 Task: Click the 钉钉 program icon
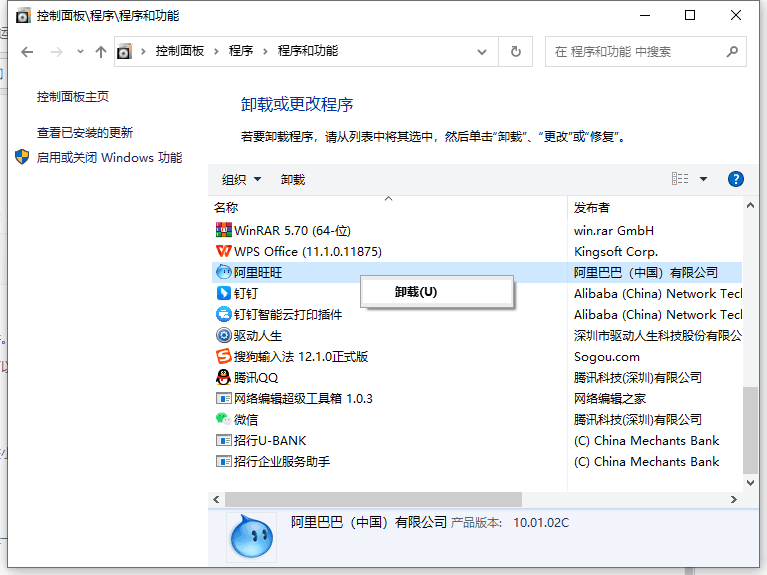coord(224,293)
